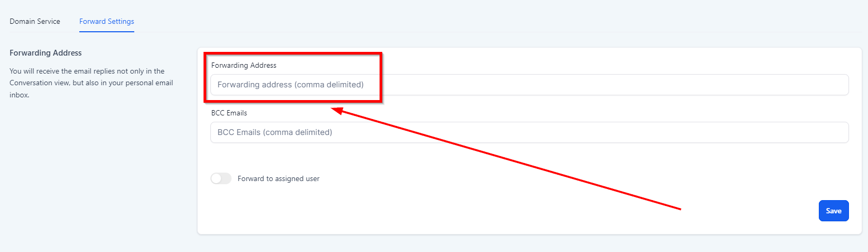The image size is (868, 252).
Task: Click the Forwarding Address field label
Action: [x=244, y=65]
